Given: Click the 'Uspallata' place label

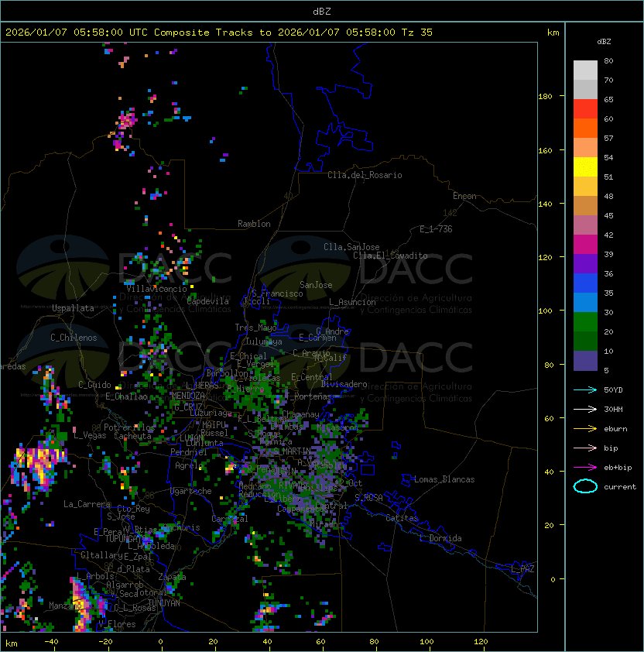Looking at the screenshot, I should (74, 308).
